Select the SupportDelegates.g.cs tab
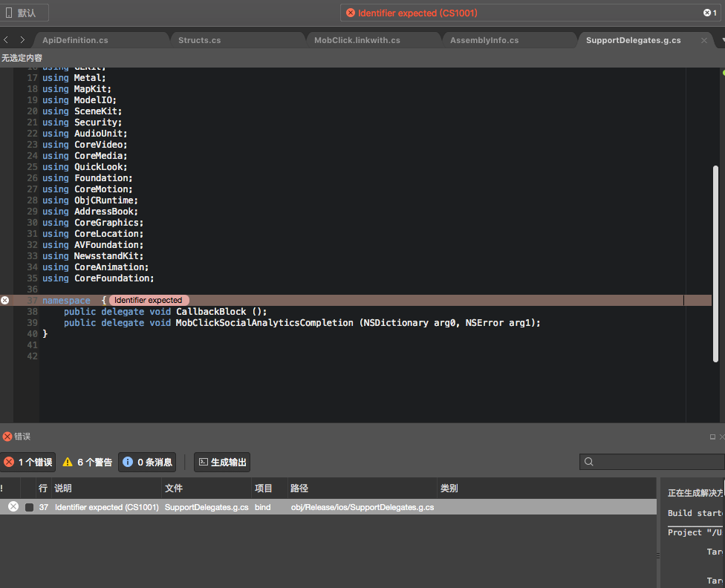 [633, 40]
